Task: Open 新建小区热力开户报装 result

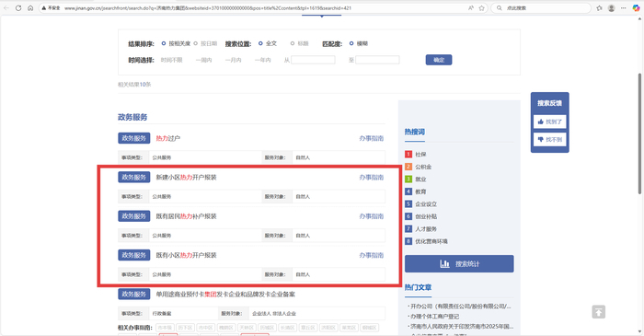Action: [186, 178]
